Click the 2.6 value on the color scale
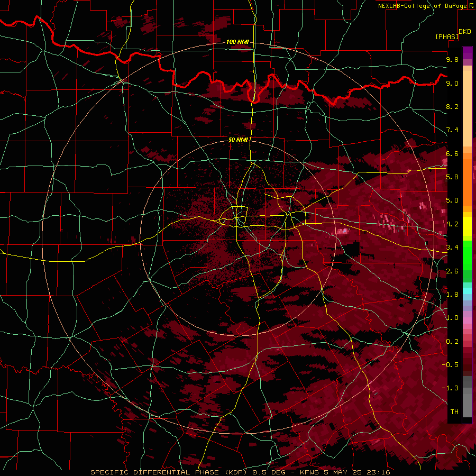476x476 pixels. 452,271
